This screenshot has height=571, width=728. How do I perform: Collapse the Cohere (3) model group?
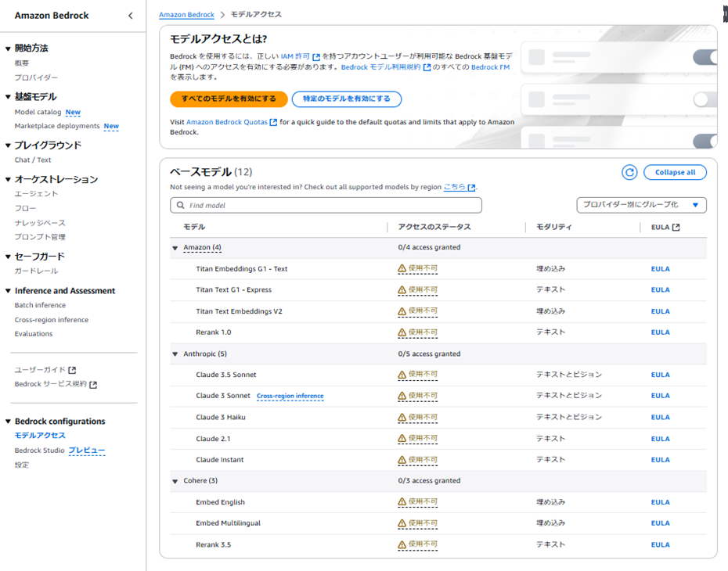[x=175, y=481]
